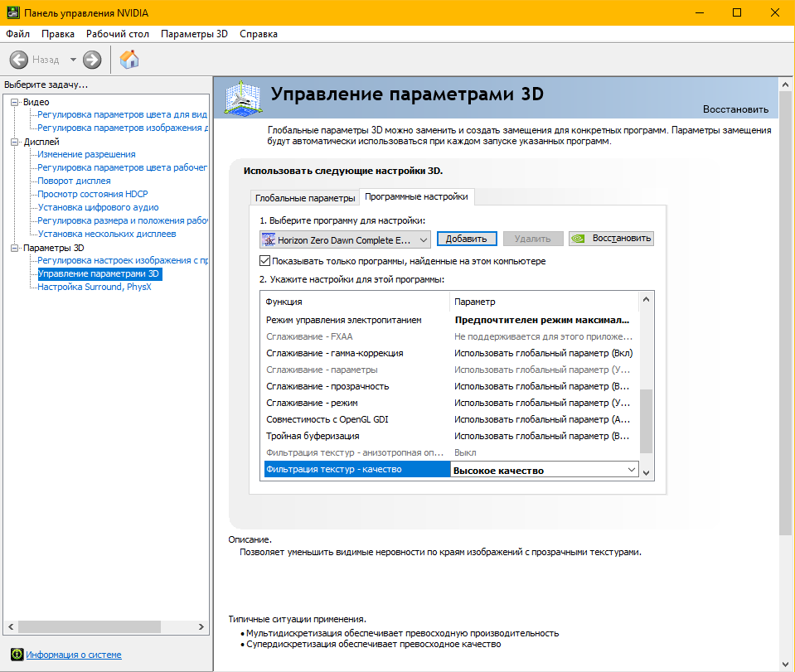Image resolution: width=795 pixels, height=672 pixels.
Task: Click the Добавить button
Action: click(467, 239)
